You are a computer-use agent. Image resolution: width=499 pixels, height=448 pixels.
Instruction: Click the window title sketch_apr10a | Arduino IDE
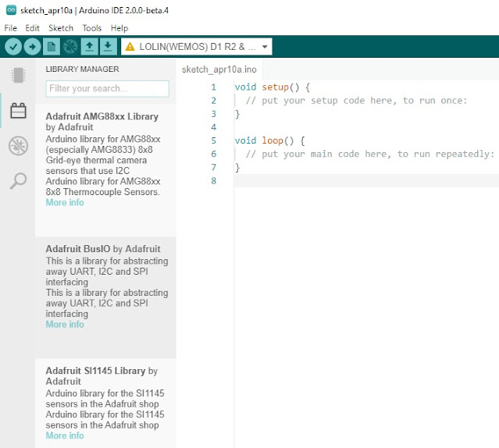[x=94, y=10]
